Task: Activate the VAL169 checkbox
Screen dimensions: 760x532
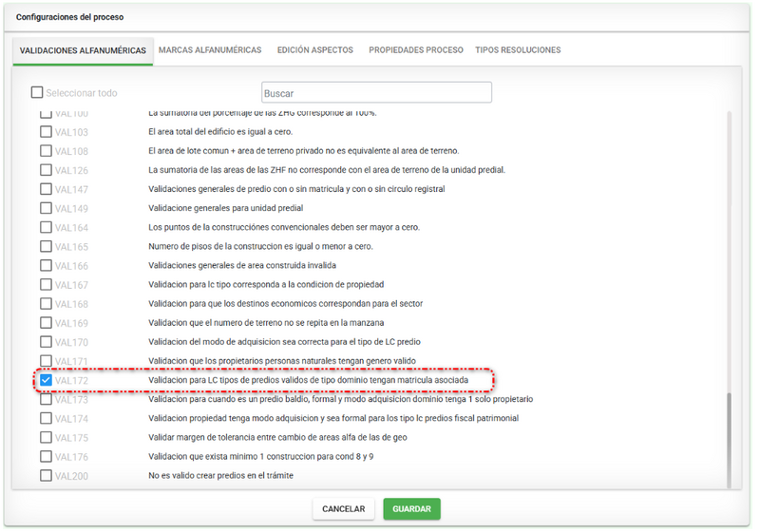Action: (46, 322)
